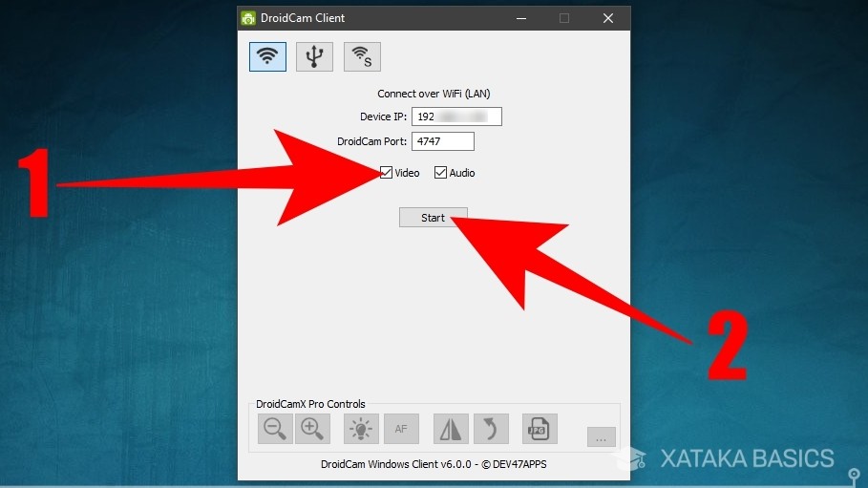
Task: Toggle the LED flash light icon
Action: pyautogui.click(x=361, y=429)
